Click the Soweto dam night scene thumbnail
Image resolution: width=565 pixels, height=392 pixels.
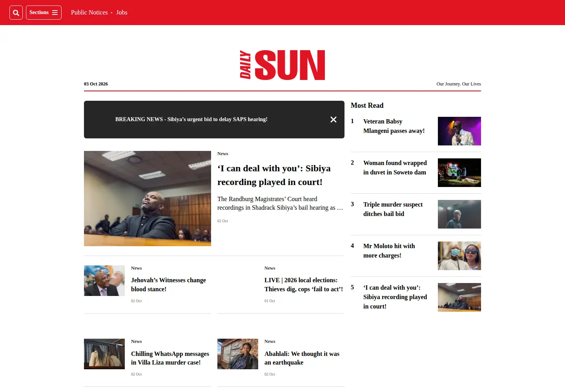tap(459, 172)
